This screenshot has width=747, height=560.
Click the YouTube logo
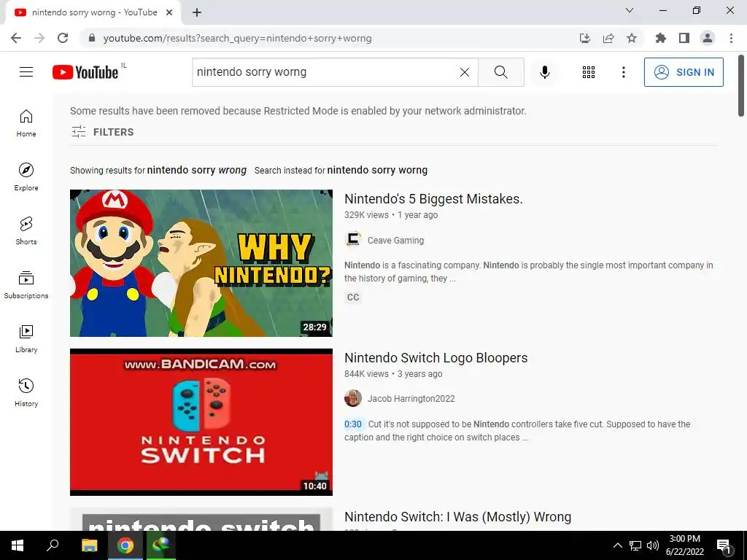pyautogui.click(x=85, y=72)
